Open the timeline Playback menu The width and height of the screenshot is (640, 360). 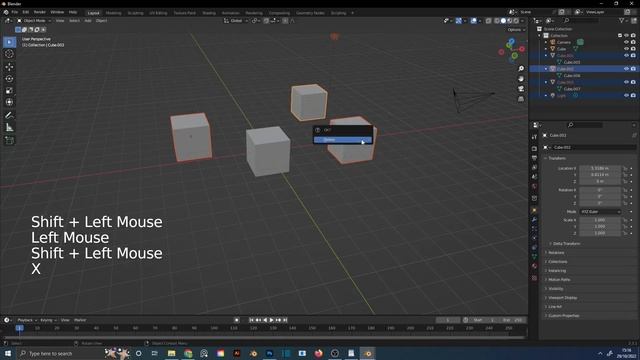pyautogui.click(x=27, y=320)
